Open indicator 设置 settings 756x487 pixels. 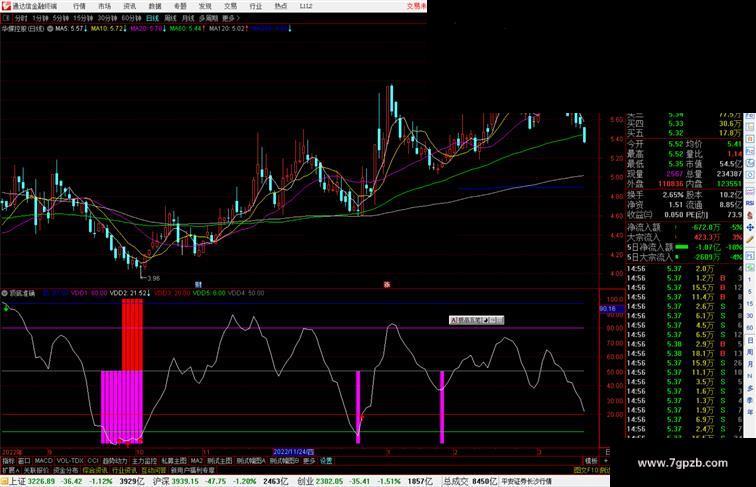[326, 461]
